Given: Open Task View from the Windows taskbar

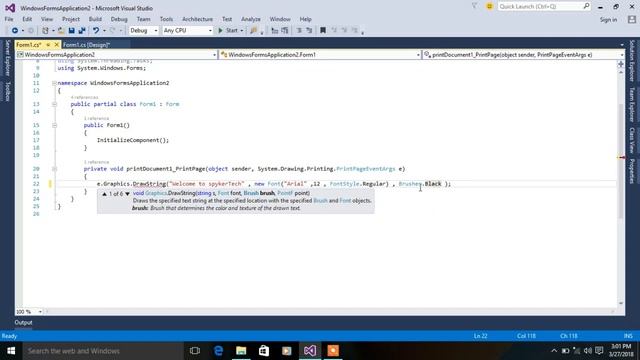Looking at the screenshot, I should [195, 351].
